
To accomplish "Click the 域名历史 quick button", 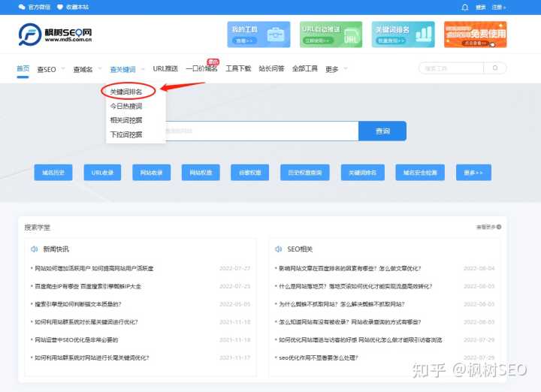I will click(53, 173).
